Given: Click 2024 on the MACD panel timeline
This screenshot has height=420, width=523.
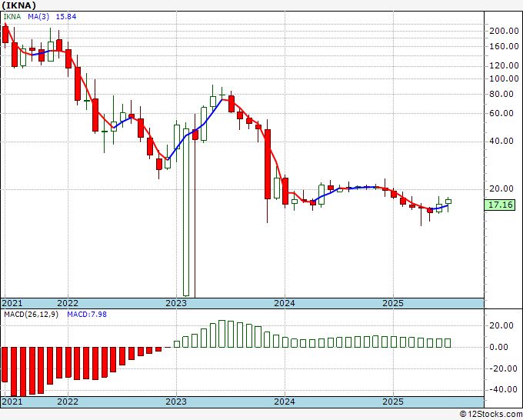Looking at the screenshot, I should point(285,402).
